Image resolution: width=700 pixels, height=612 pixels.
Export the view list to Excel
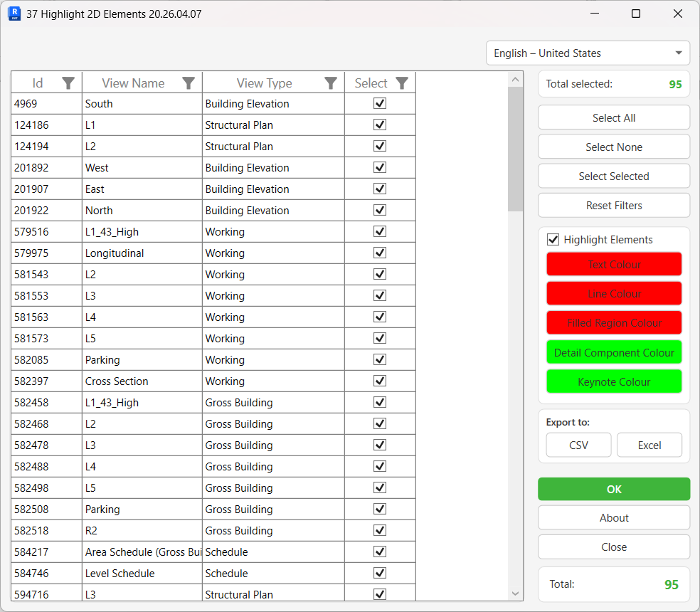tap(649, 445)
